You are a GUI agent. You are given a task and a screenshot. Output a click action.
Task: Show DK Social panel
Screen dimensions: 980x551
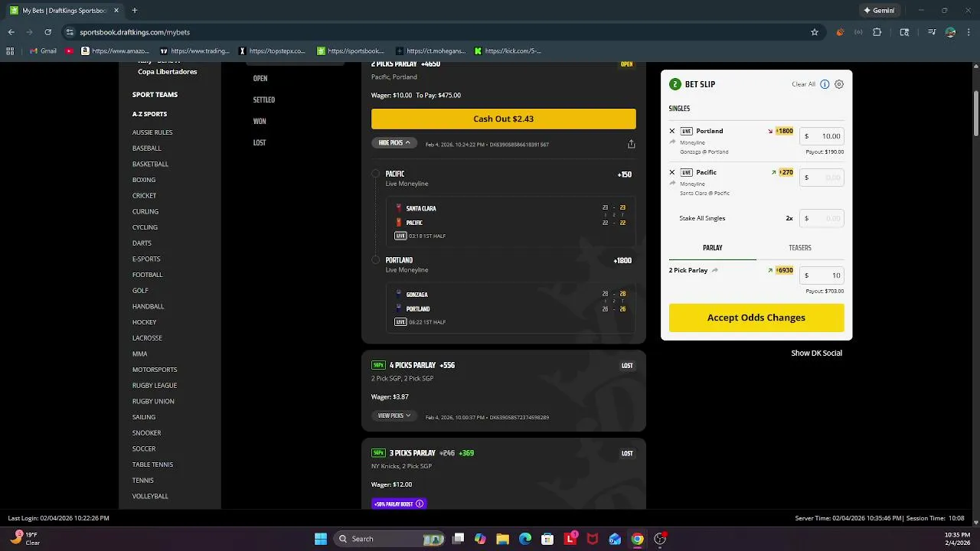pos(816,354)
